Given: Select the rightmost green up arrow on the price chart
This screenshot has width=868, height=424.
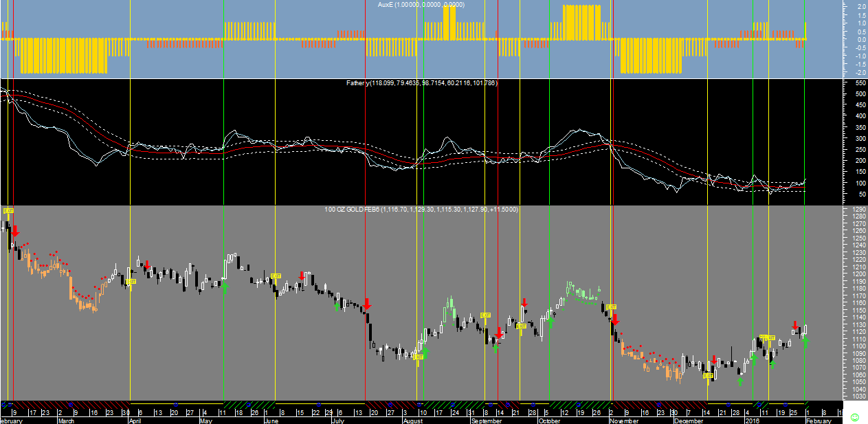Looking at the screenshot, I should [805, 340].
